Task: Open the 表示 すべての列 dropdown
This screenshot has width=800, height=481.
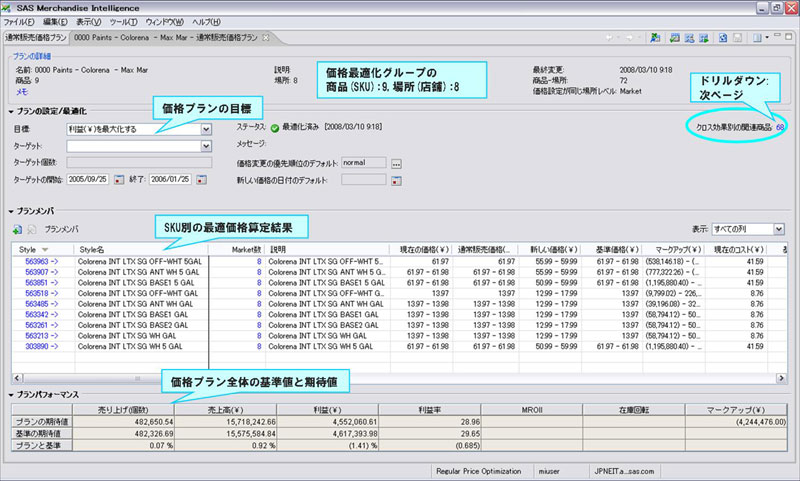Action: click(x=779, y=229)
